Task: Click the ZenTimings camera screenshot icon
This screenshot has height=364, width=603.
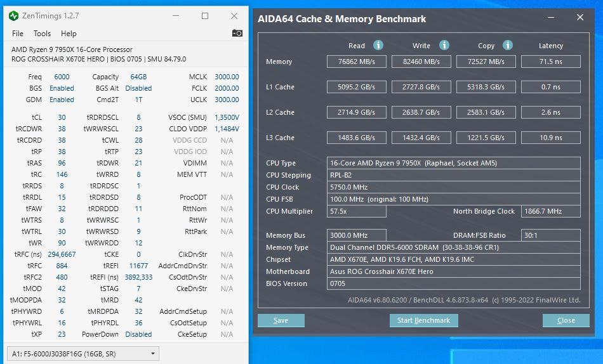Action: [x=237, y=33]
